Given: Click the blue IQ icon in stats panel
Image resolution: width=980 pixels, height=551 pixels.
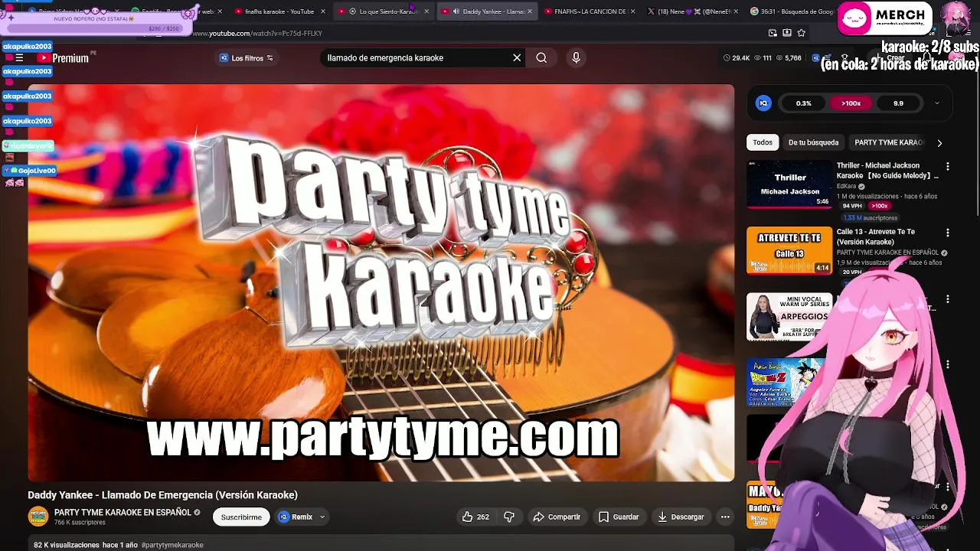Looking at the screenshot, I should [763, 103].
